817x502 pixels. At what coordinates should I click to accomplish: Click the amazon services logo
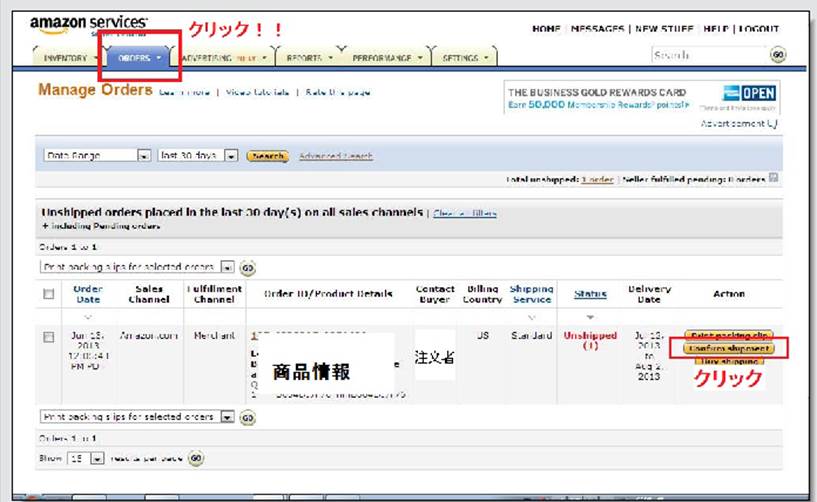[88, 25]
